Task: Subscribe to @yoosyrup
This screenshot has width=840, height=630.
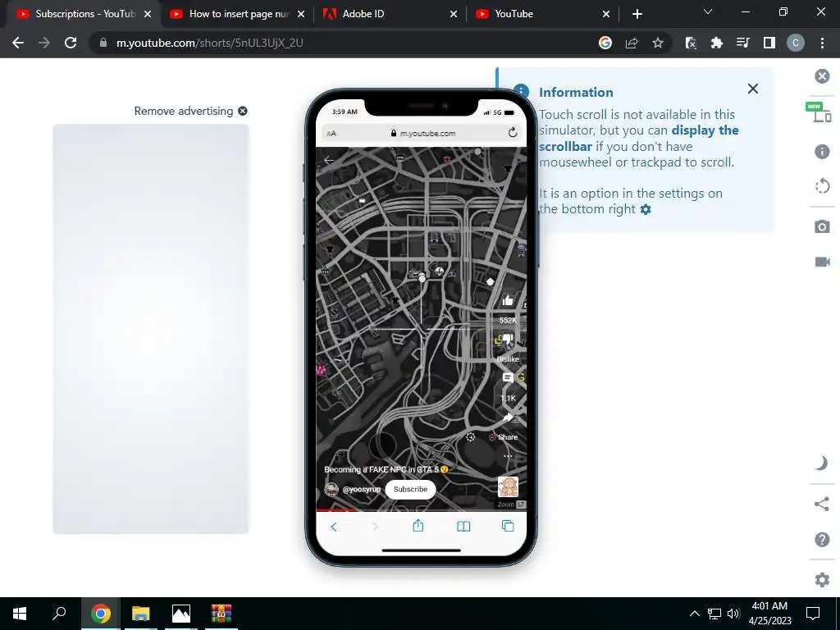Action: click(410, 489)
